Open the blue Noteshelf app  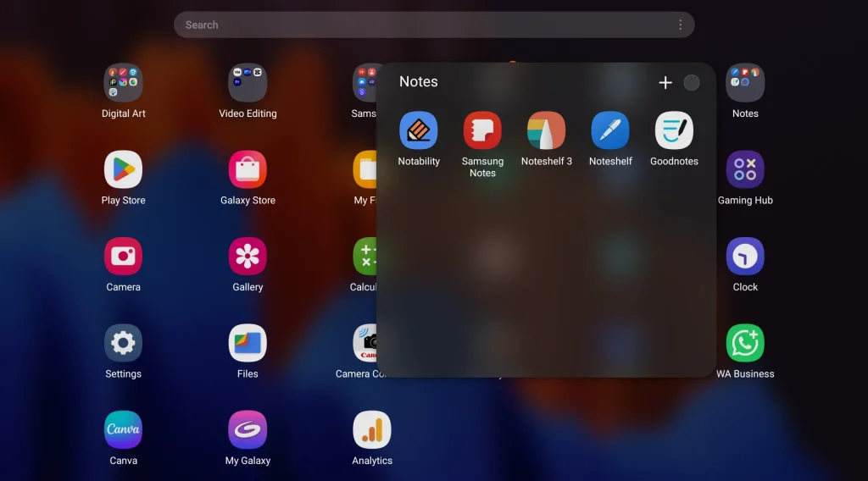(610, 130)
